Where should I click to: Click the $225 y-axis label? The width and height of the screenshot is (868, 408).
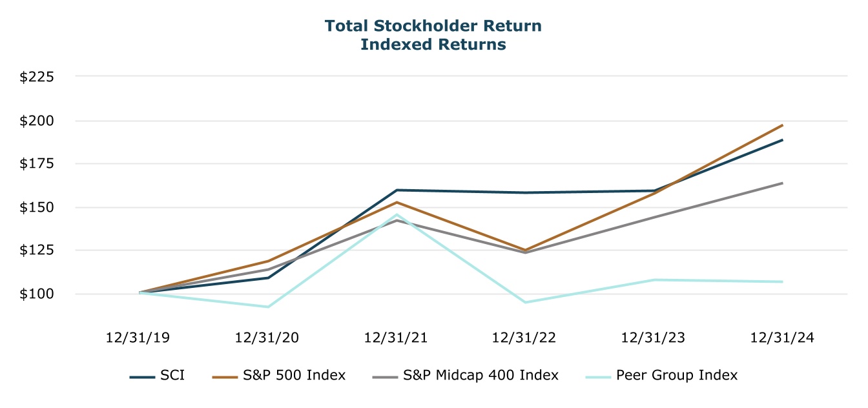point(37,77)
